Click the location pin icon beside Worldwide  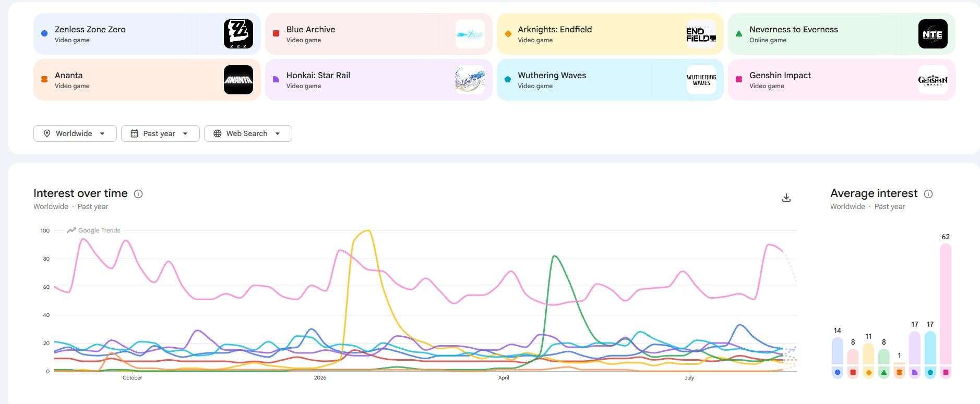point(47,133)
